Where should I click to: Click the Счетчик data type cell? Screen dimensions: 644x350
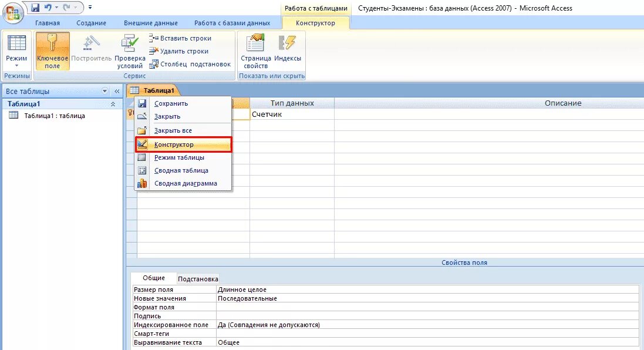[292, 115]
